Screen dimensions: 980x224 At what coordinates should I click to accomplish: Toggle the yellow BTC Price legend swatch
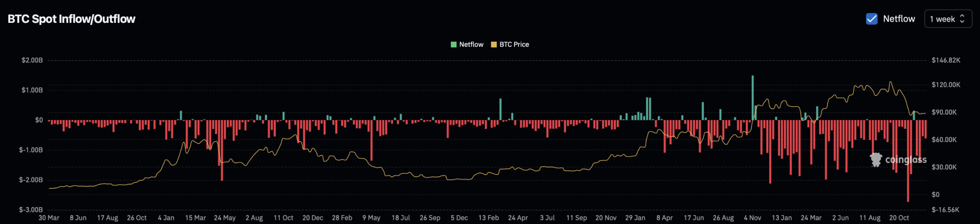494,44
